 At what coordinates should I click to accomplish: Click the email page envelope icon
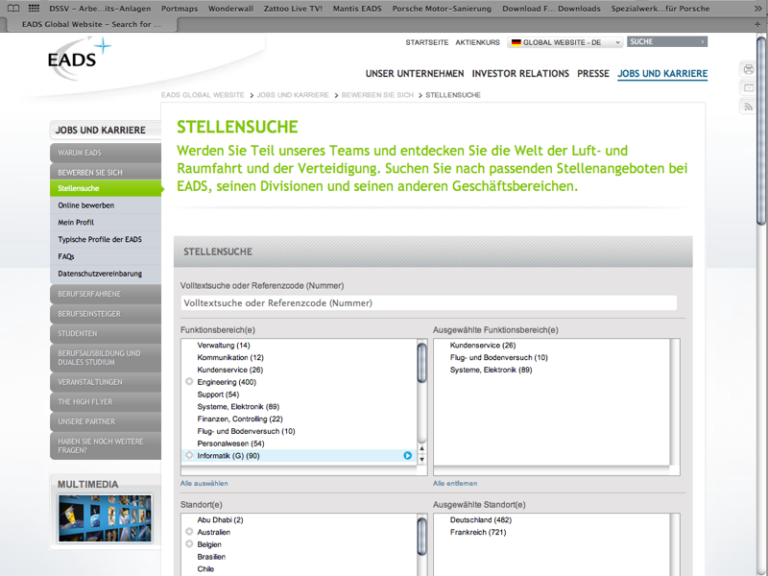[748, 88]
